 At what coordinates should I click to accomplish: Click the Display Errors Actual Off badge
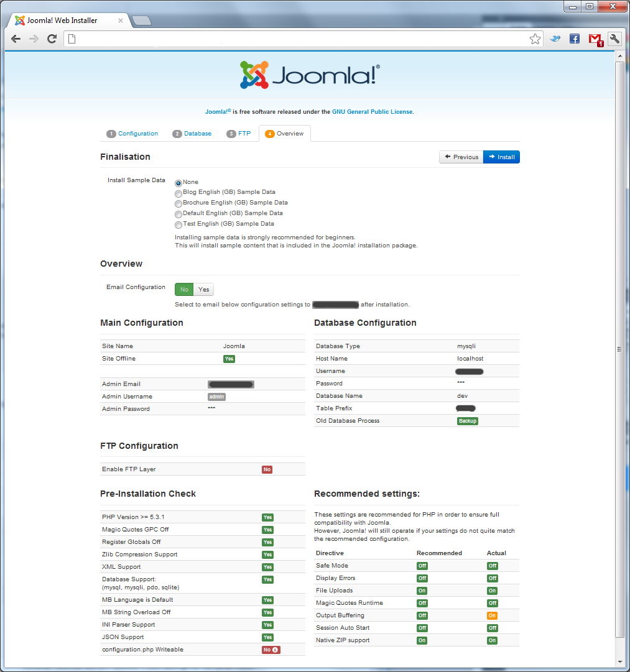(493, 578)
